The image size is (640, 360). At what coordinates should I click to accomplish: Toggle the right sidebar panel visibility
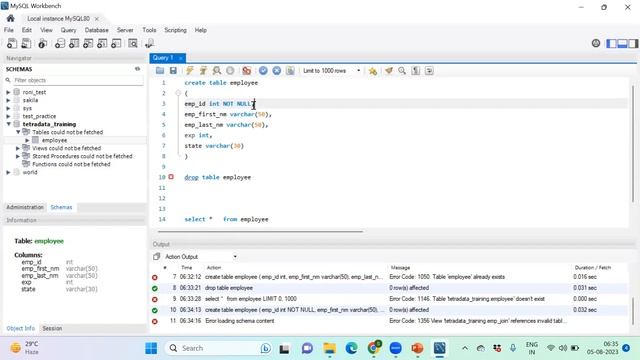(633, 43)
